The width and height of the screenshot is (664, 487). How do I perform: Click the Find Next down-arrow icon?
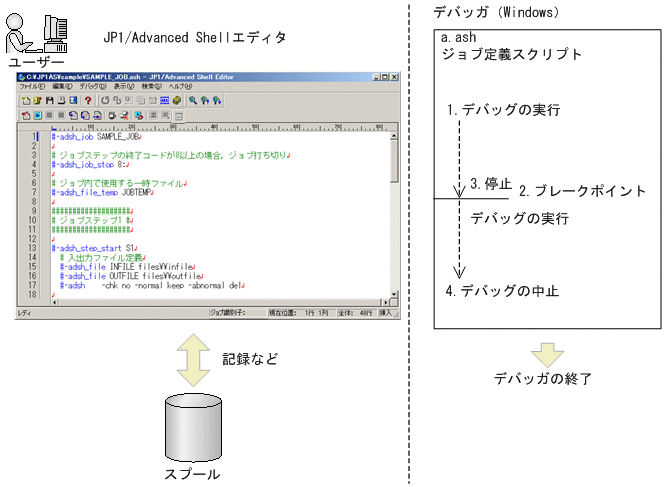[x=217, y=100]
